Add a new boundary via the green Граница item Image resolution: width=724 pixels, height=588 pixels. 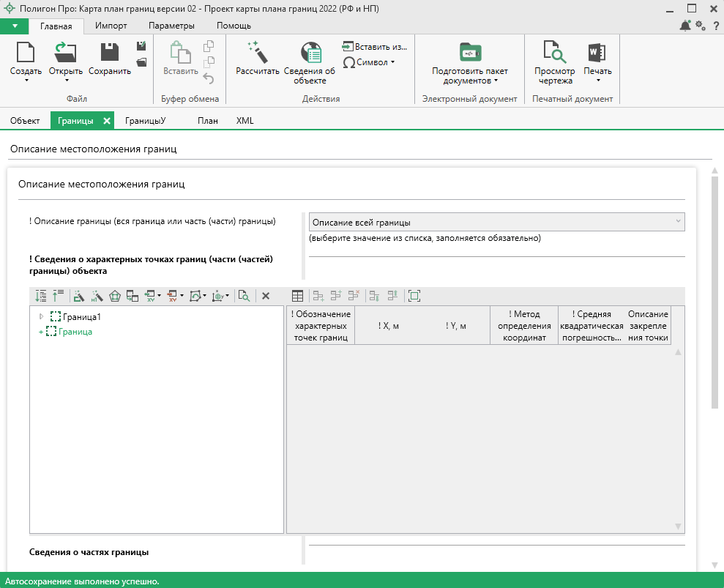[x=75, y=332]
